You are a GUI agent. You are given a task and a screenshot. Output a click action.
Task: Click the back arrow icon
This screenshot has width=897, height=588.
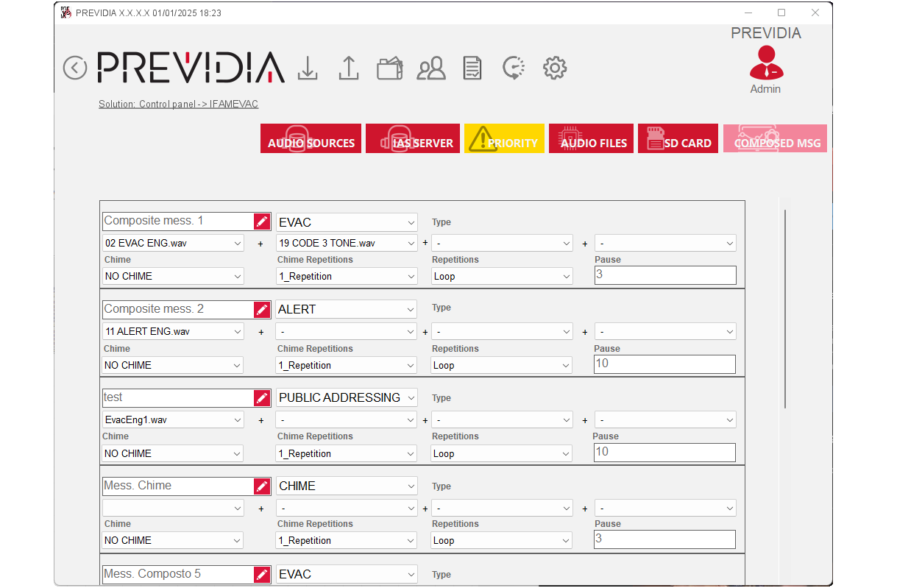(x=74, y=68)
